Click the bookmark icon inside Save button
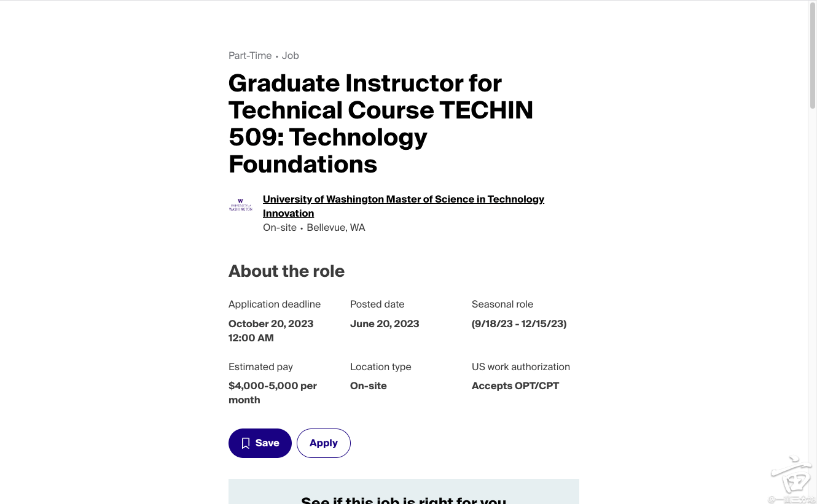 [x=246, y=443]
